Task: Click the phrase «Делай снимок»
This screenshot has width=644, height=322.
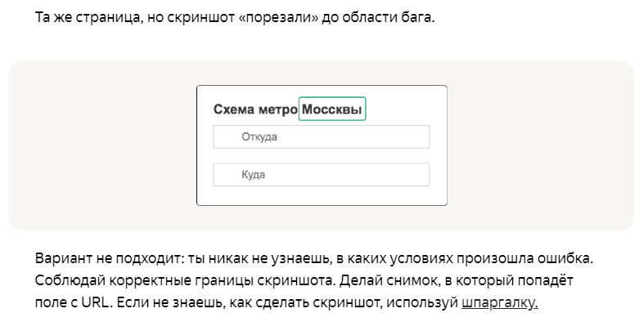Action: (x=382, y=280)
